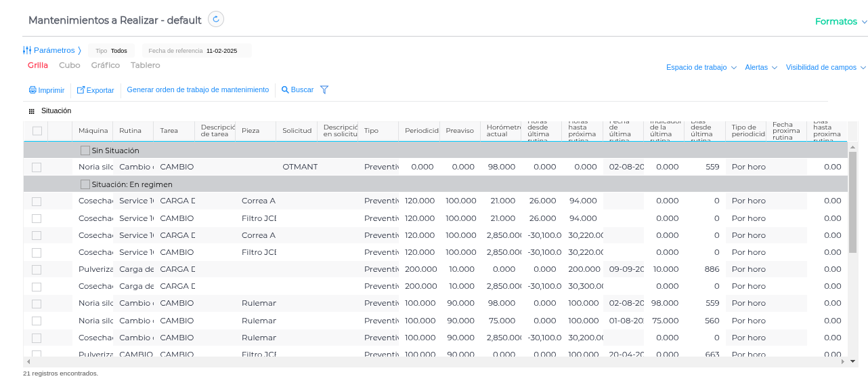Open the filter funnel icon

[x=324, y=90]
